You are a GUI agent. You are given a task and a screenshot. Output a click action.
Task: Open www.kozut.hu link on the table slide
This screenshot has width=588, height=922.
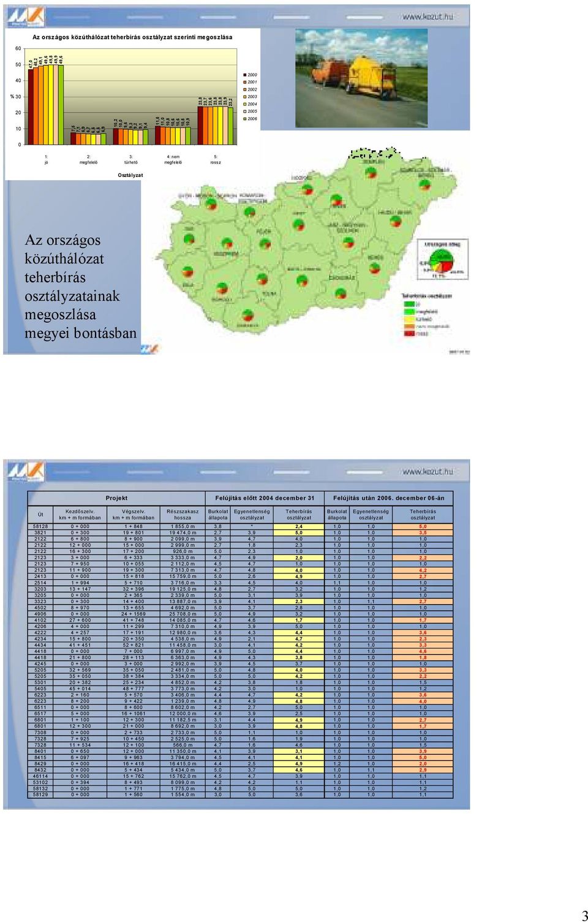[428, 472]
